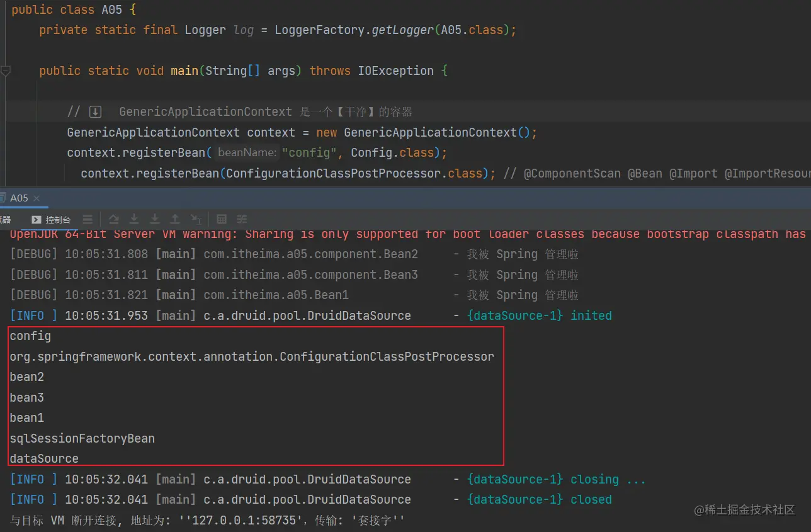This screenshot has width=811, height=532.
Task: Click the '{dataSource-1} closing ...' log message
Action: tap(557, 480)
